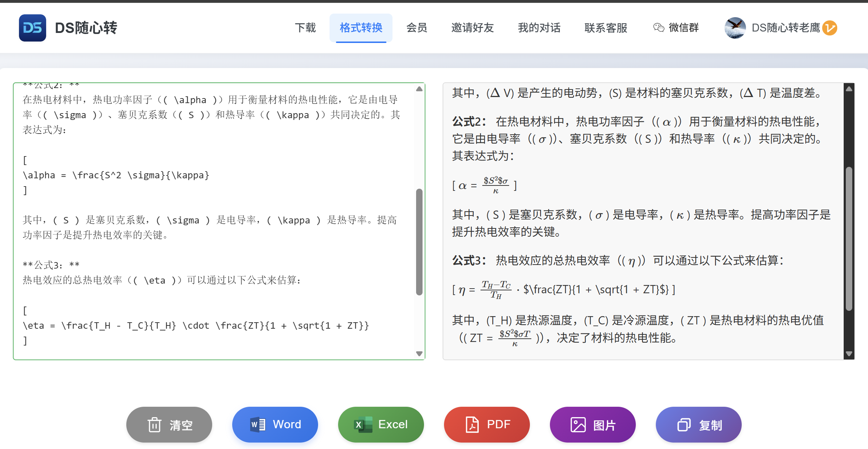This screenshot has height=449, width=868.
Task: Open the 微信群 WeChat group icon
Action: [658, 28]
